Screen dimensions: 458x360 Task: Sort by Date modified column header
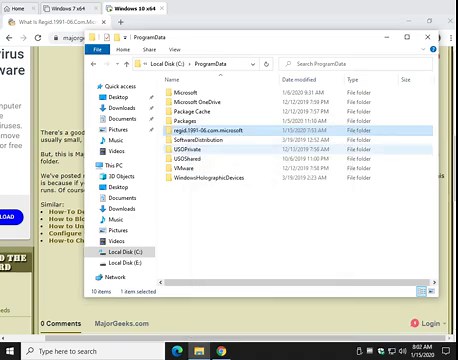click(299, 80)
